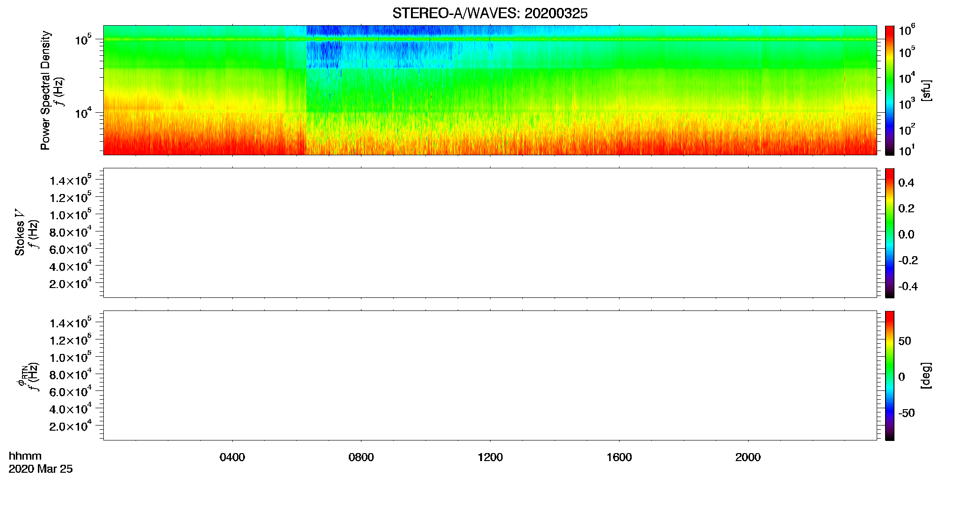
Task: Click the [deg] unit label
Action: (926, 375)
